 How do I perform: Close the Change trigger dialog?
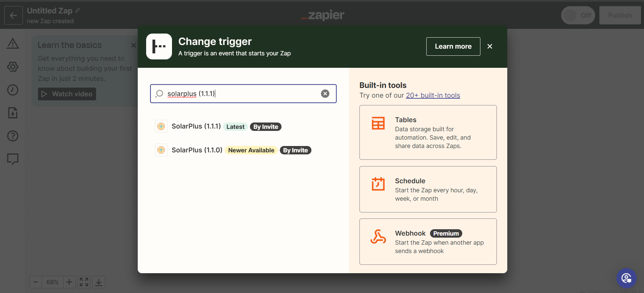click(490, 46)
